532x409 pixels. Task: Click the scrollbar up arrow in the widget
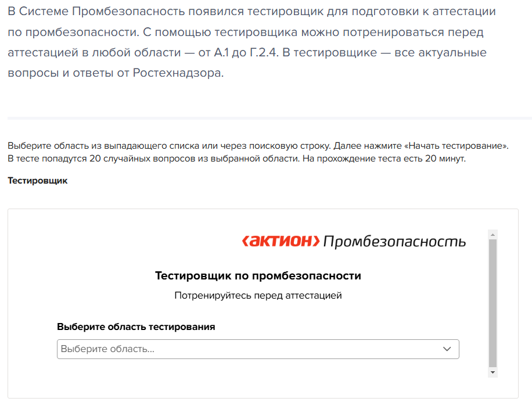tap(493, 235)
